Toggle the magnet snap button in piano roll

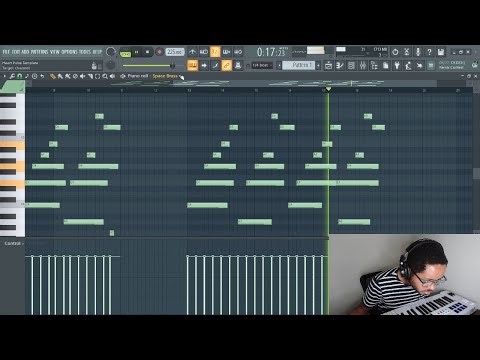point(20,76)
